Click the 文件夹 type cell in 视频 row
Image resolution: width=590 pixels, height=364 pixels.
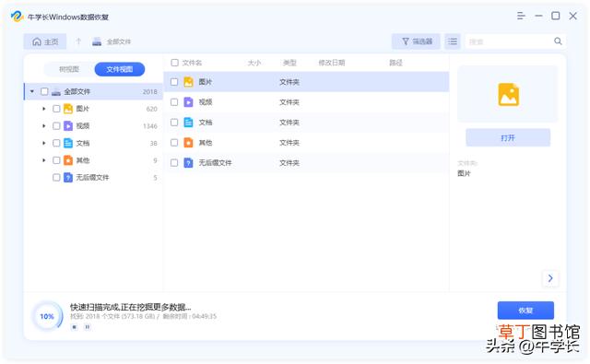coord(289,102)
